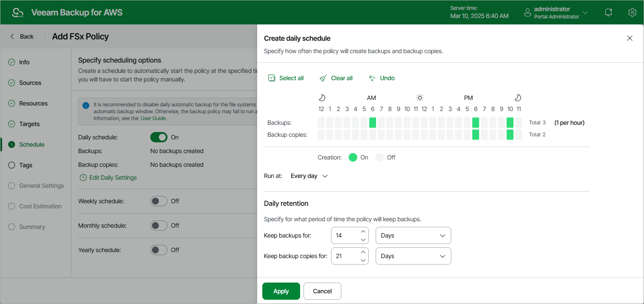The height and width of the screenshot is (304, 644).
Task: Click the Select all checkmark icon
Action: tap(271, 78)
